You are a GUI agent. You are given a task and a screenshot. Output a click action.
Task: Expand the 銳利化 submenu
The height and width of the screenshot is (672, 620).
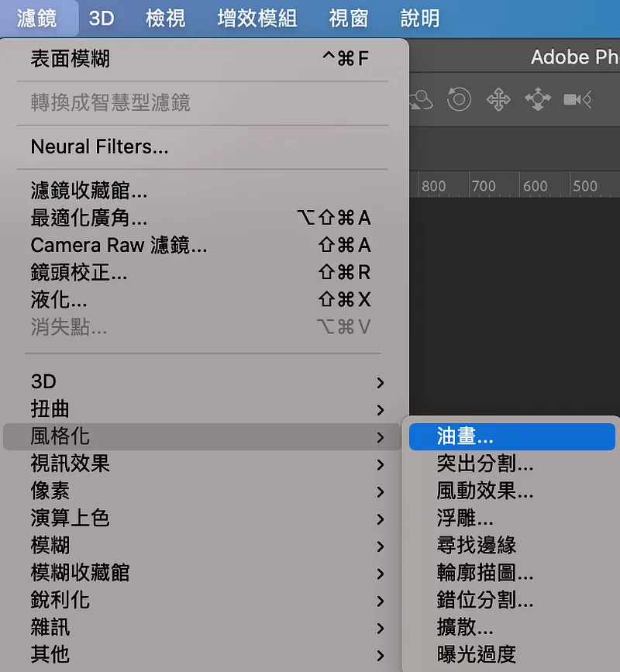pos(202,601)
